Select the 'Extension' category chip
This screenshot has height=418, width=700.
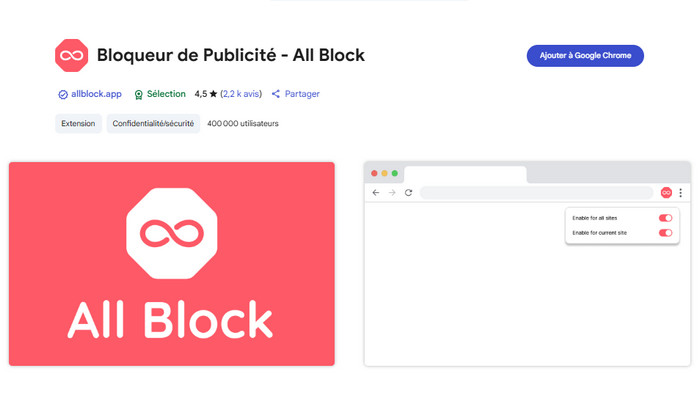pyautogui.click(x=78, y=124)
